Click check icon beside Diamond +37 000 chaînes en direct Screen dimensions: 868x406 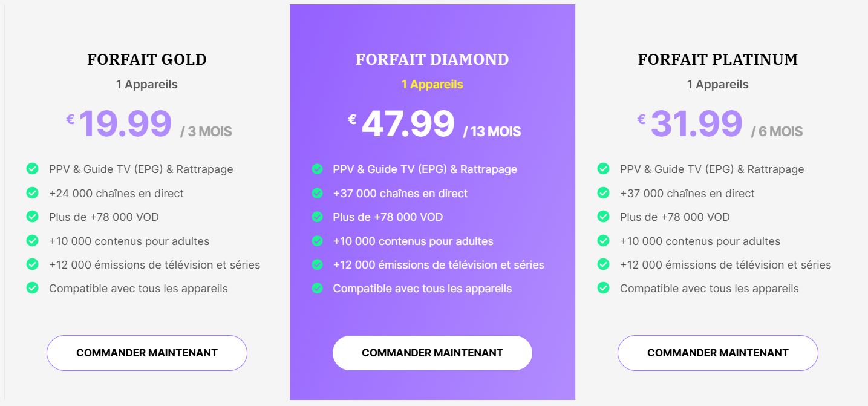pyautogui.click(x=317, y=193)
